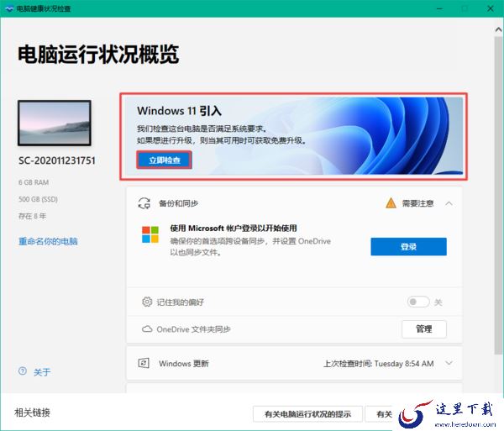The height and width of the screenshot is (431, 504).
Task: Click 有关电脑运行状况的提示 button
Action: coord(307,414)
